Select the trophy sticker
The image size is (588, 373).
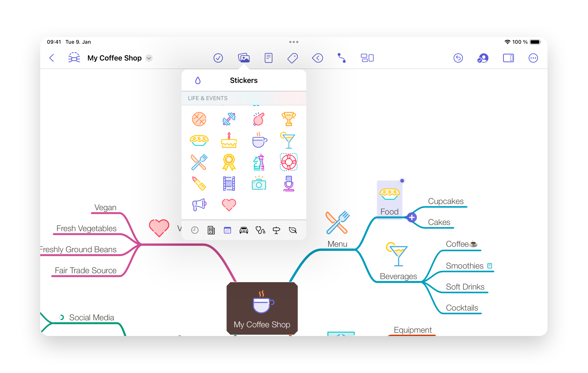pyautogui.click(x=288, y=119)
